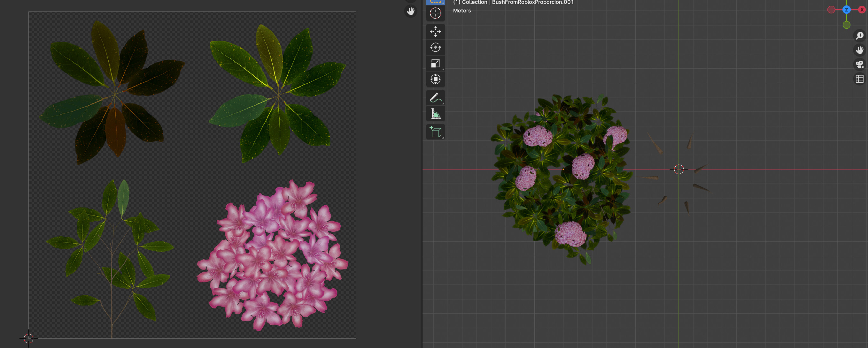
Task: Select the Cursor tool in viewport toolbar
Action: [435, 13]
